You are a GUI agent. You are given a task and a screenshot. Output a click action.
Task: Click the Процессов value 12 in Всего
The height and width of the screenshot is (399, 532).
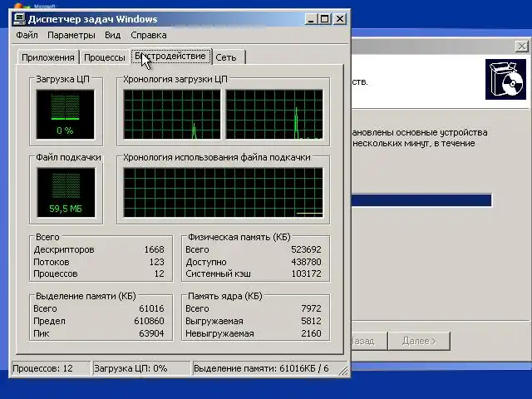click(159, 273)
